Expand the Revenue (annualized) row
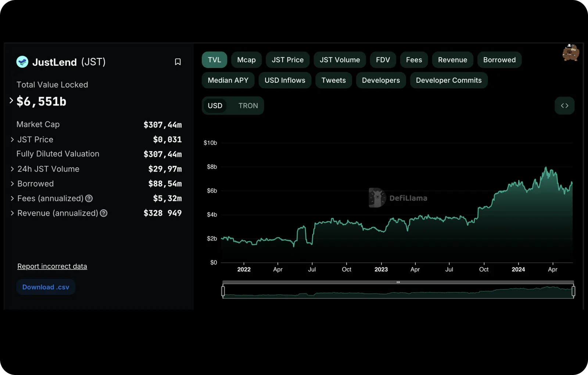588x375 pixels. tap(12, 213)
